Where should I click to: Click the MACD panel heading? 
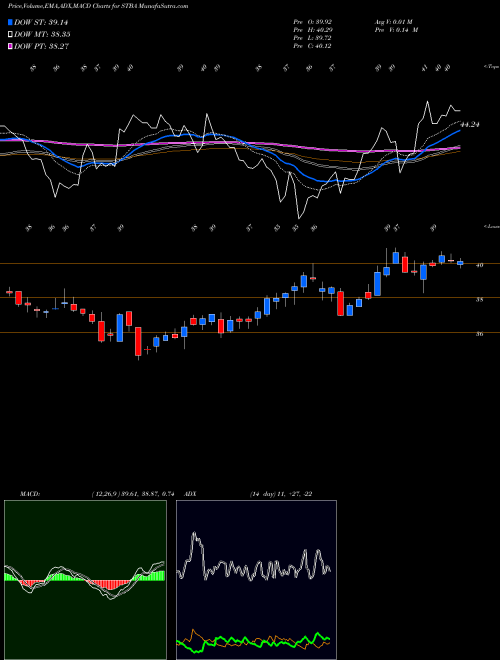click(30, 494)
